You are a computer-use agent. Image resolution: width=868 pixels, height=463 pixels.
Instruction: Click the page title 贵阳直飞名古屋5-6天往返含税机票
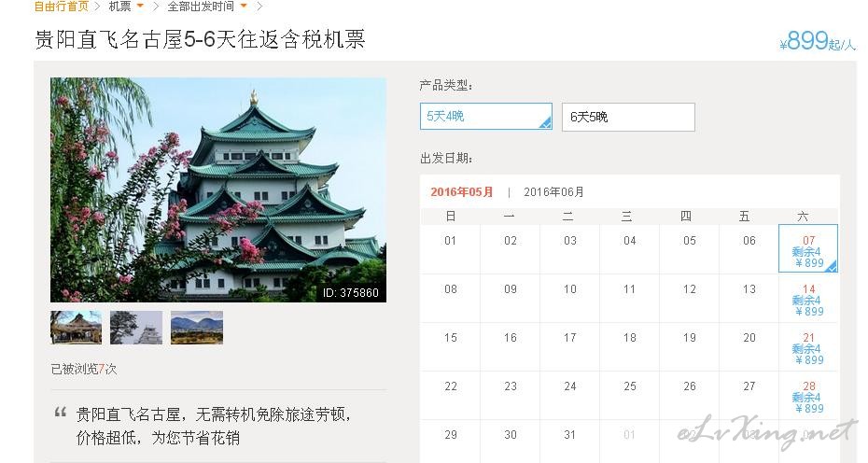coord(200,39)
